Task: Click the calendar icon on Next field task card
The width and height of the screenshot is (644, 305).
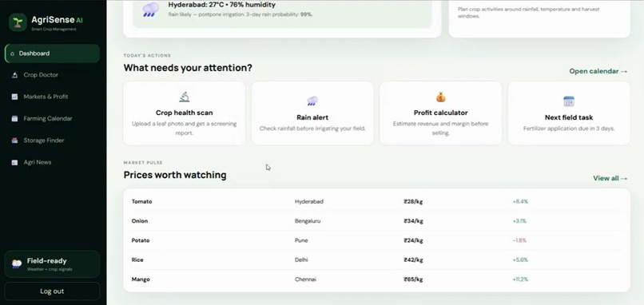Action: [x=569, y=101]
